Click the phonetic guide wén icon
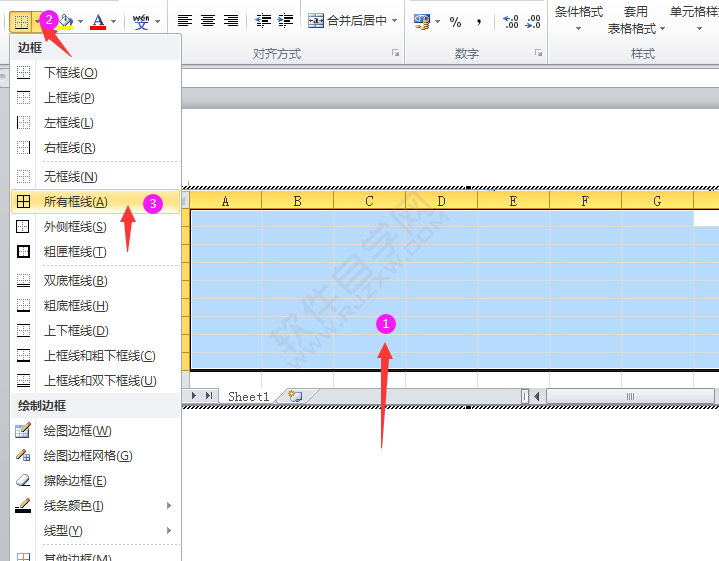The height and width of the screenshot is (561, 719). point(141,21)
